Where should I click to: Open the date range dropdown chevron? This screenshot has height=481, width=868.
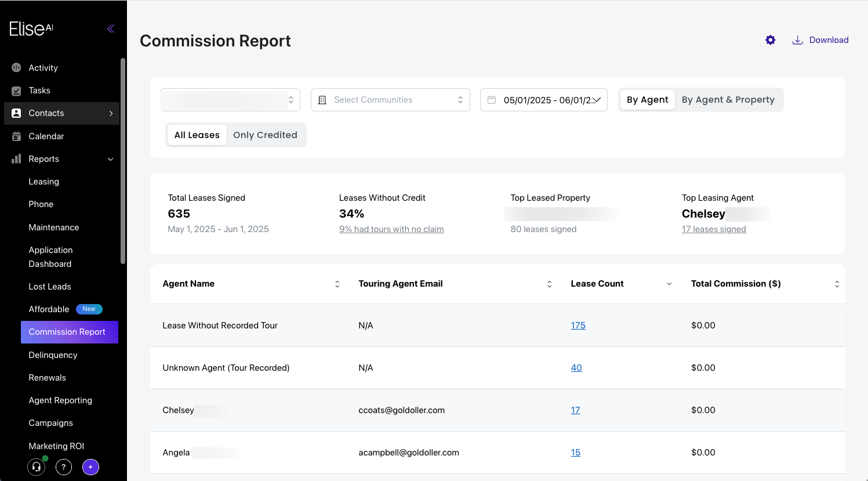(x=597, y=100)
